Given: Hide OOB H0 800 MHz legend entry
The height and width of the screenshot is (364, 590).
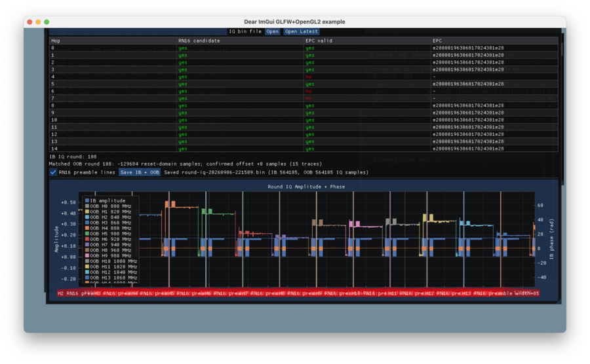Looking at the screenshot, I should click(108, 206).
